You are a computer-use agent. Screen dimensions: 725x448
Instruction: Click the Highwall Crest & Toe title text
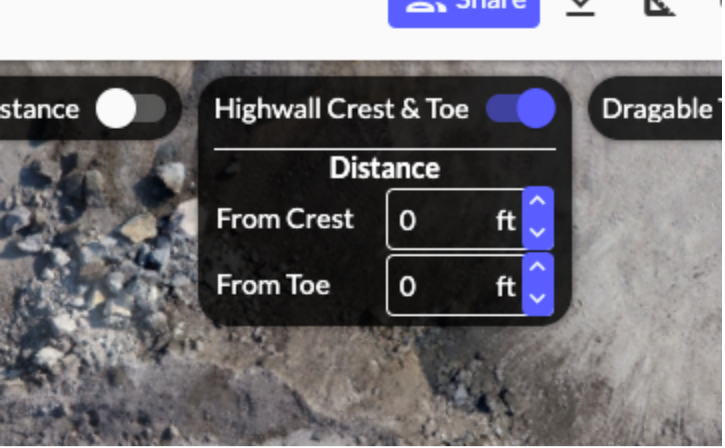[342, 109]
